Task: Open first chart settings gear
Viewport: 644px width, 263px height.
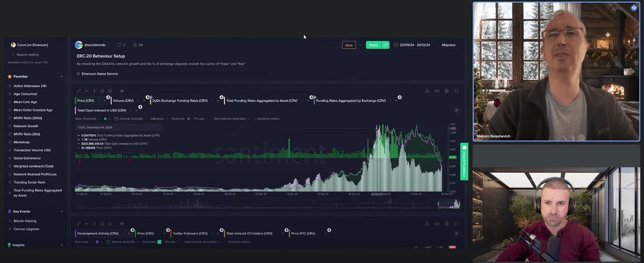Action: click(x=447, y=91)
